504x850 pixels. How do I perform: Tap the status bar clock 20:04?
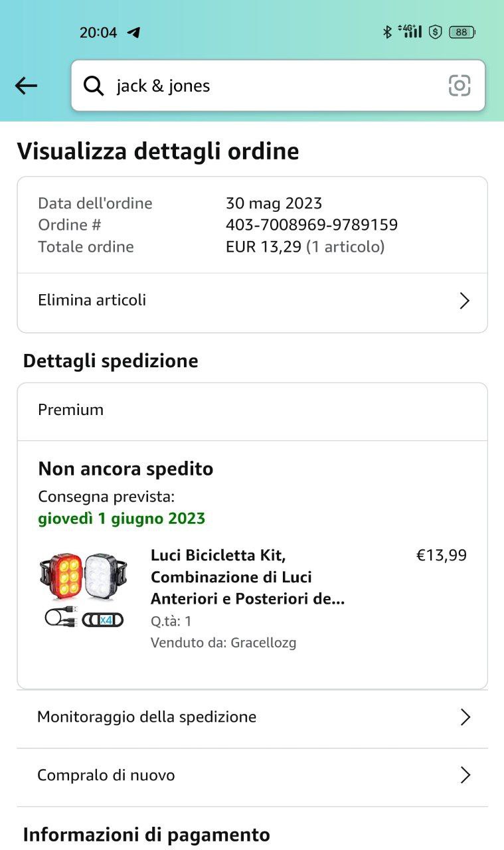pyautogui.click(x=98, y=32)
